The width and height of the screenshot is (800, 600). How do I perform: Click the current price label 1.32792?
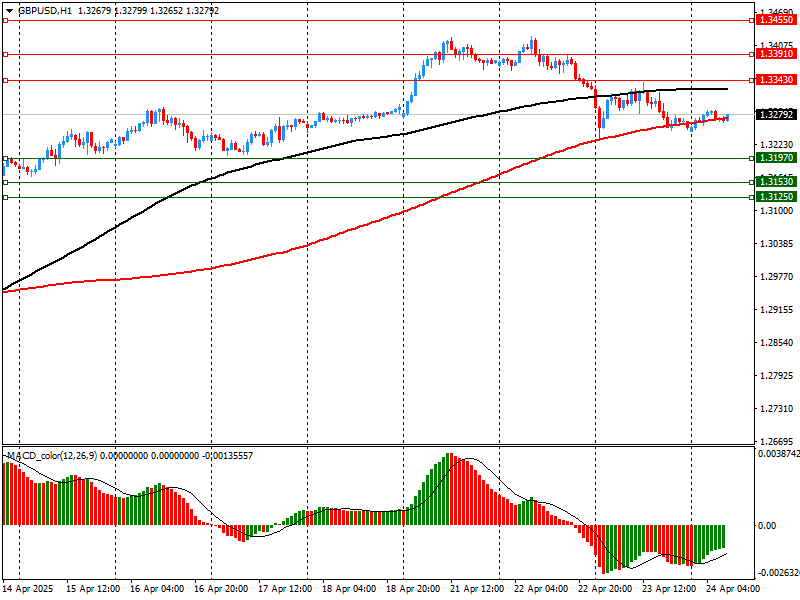tap(775, 115)
